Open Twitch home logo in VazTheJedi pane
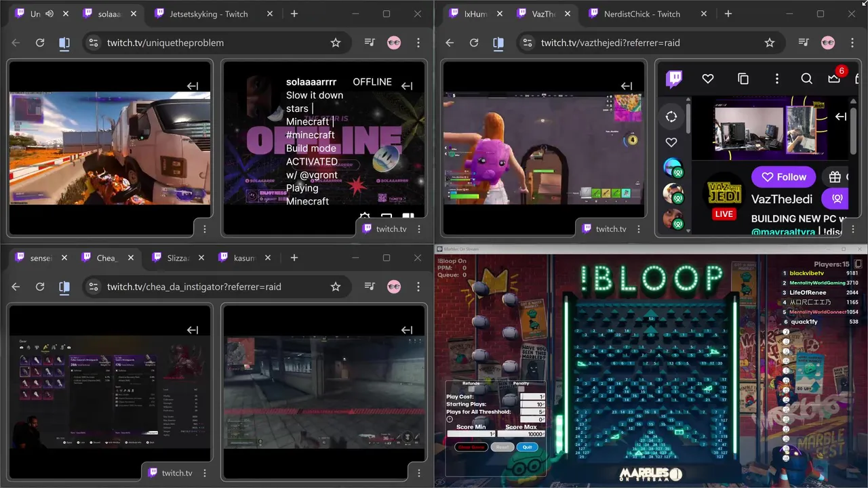This screenshot has width=868, height=488. 674,79
